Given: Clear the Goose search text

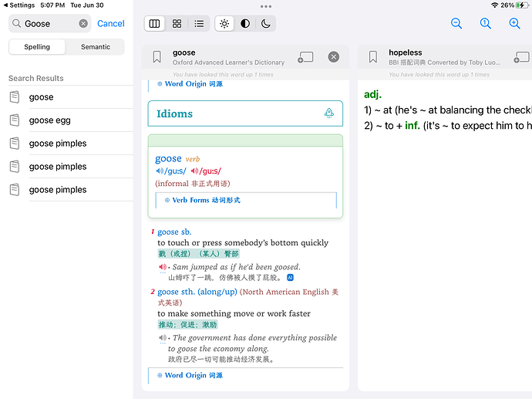Looking at the screenshot, I should tap(83, 23).
